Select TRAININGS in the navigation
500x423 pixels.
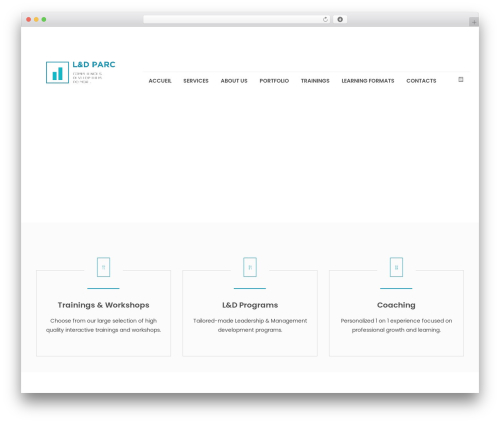click(315, 81)
